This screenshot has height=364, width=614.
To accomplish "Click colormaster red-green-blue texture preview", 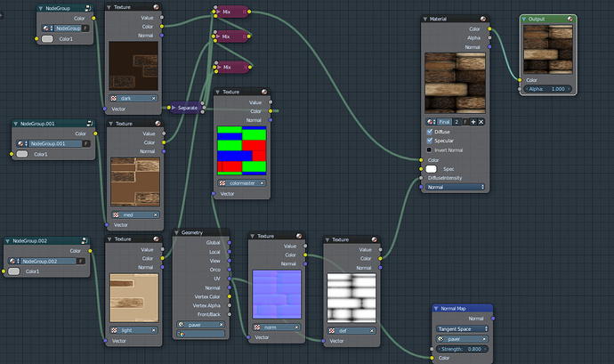I will (x=242, y=150).
